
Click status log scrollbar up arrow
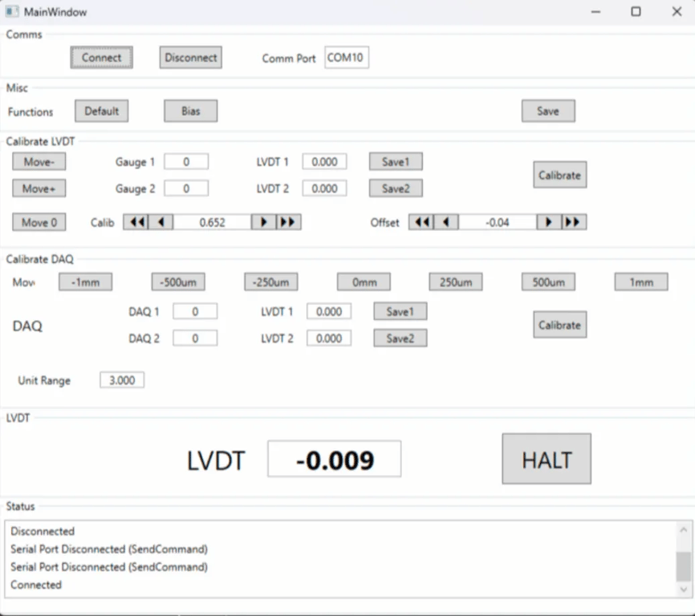[x=684, y=530]
